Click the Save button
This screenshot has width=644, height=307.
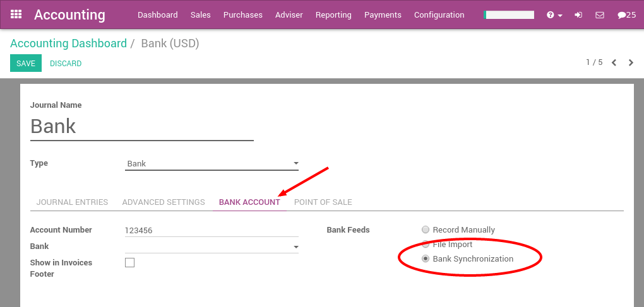26,64
